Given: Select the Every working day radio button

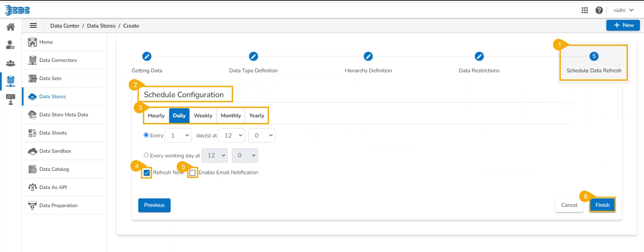Looking at the screenshot, I should (146, 155).
